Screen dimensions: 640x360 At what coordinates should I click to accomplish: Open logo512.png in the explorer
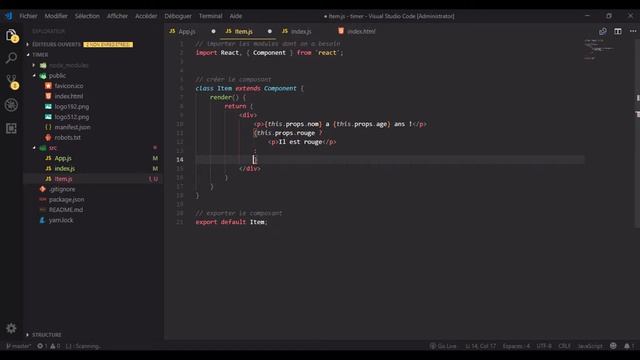pyautogui.click(x=71, y=117)
